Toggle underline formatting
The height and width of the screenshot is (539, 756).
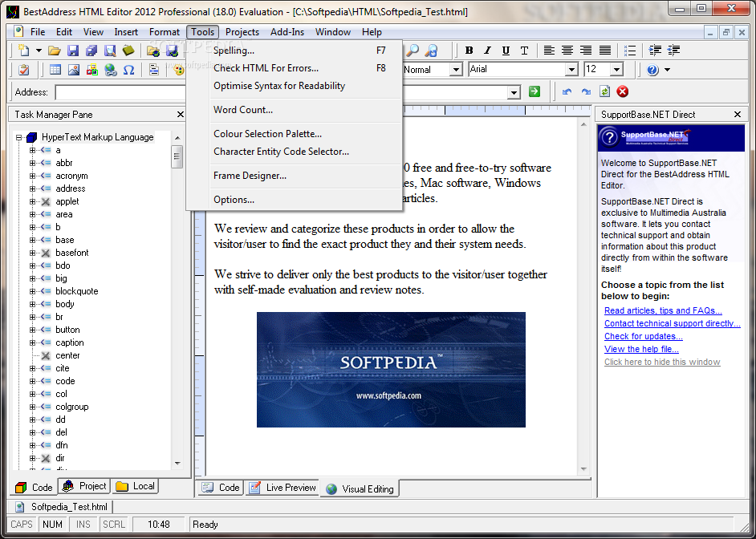pos(506,50)
